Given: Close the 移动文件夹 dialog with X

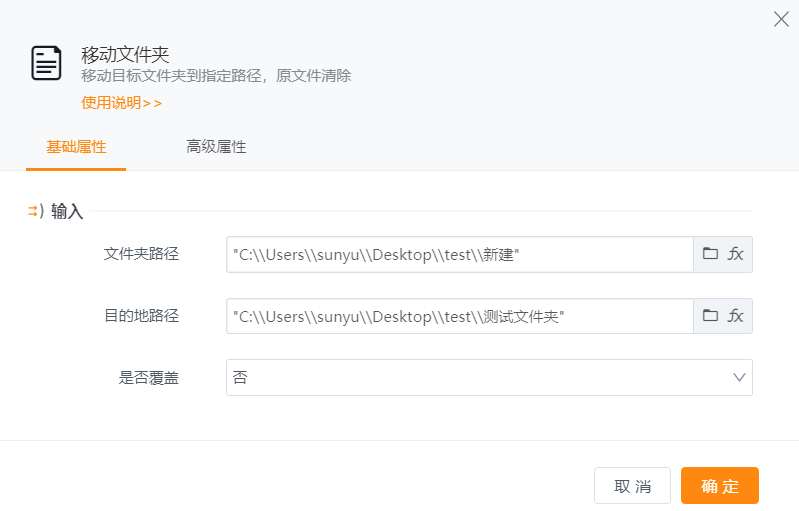Looking at the screenshot, I should click(x=781, y=19).
